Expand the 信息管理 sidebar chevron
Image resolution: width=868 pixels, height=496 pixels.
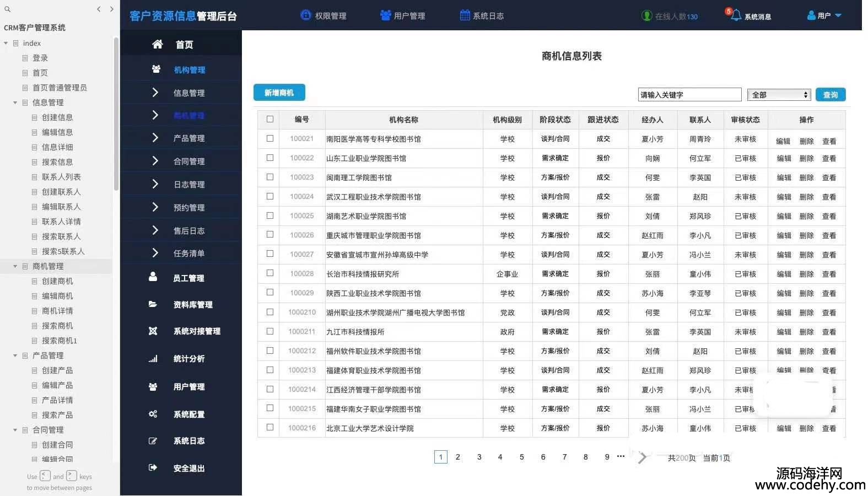155,93
